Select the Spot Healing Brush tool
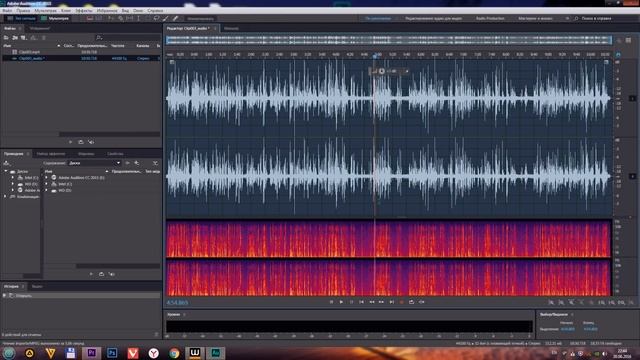Screen dimensions: 640x360 click(175, 18)
